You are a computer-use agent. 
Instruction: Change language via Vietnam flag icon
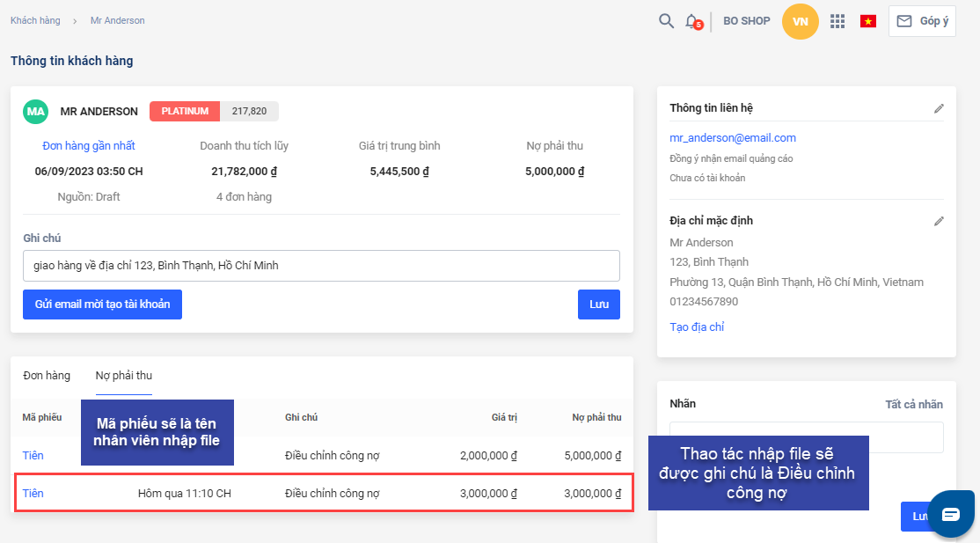(868, 21)
